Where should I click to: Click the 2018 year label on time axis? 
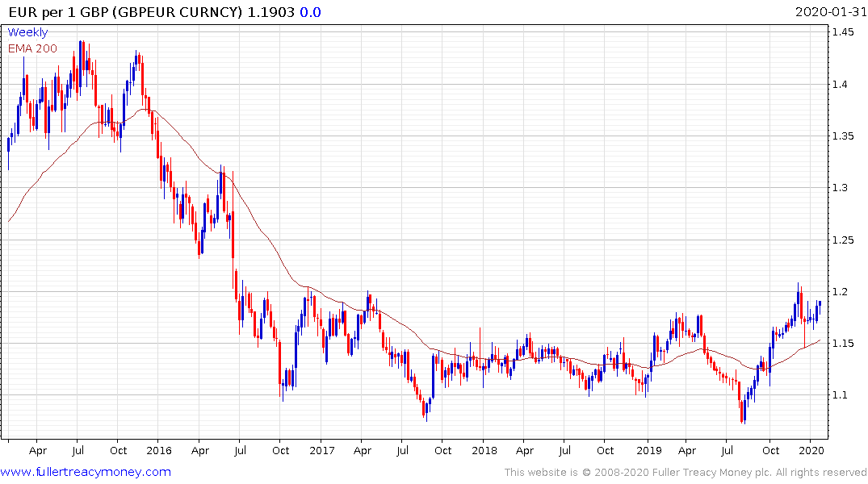[x=484, y=450]
